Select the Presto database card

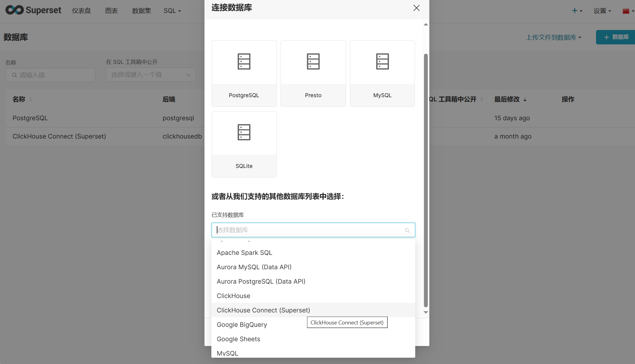313,73
